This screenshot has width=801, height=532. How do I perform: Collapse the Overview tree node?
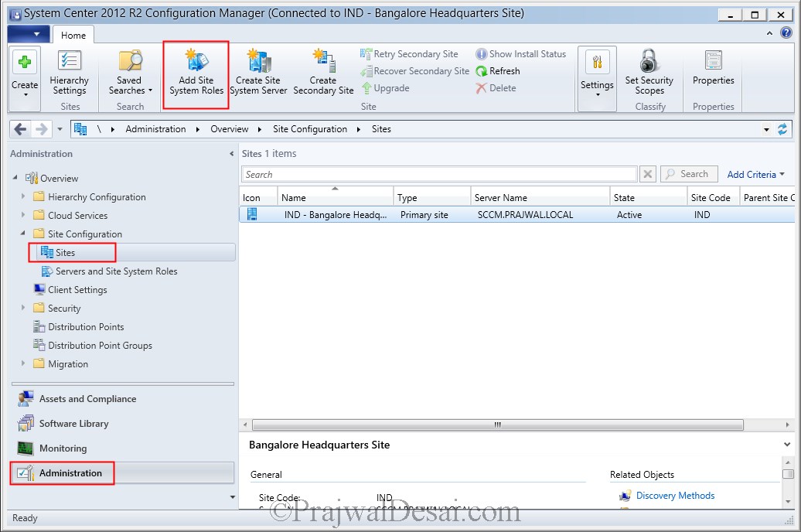tap(15, 178)
